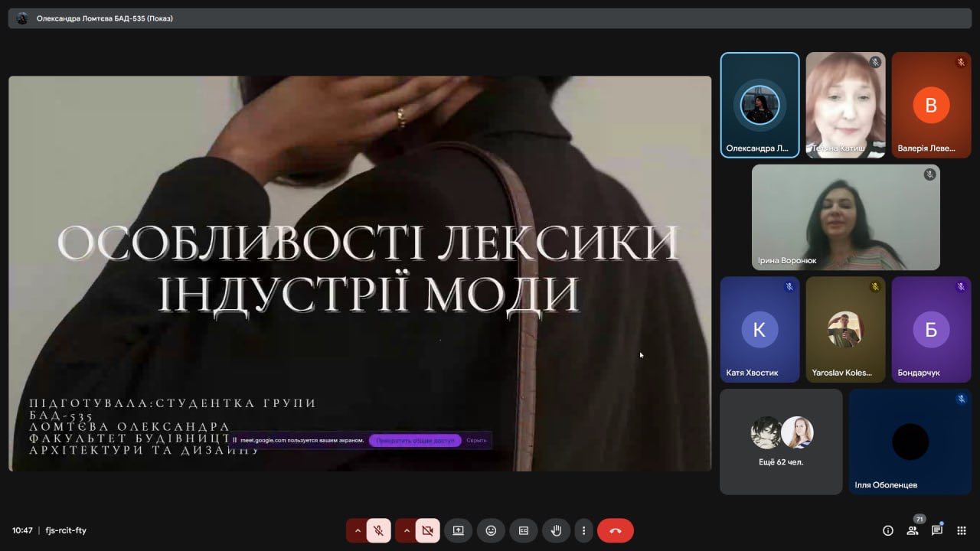
Task: Unmute the microphone button
Action: pos(378,530)
